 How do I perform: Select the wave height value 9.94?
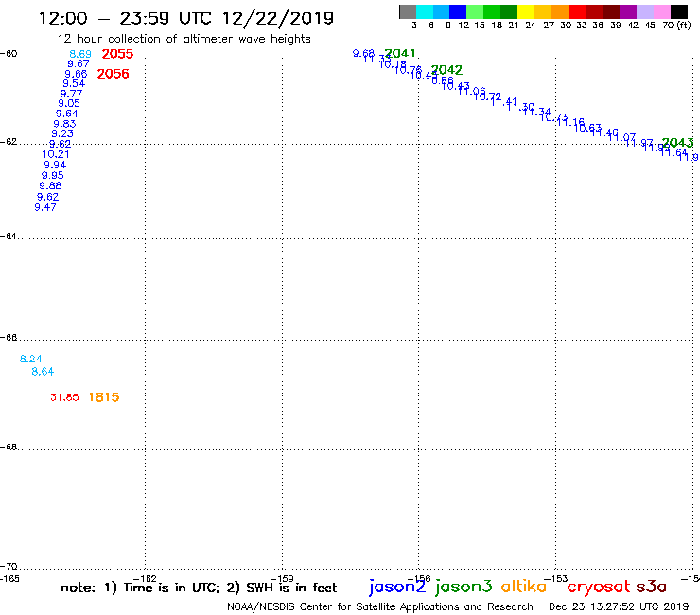pos(55,165)
